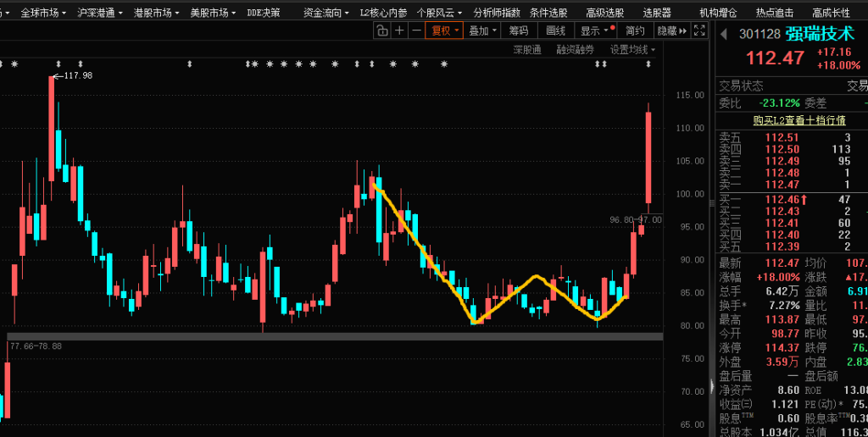
Task: Click the fullscreen expand icon
Action: coord(699,31)
